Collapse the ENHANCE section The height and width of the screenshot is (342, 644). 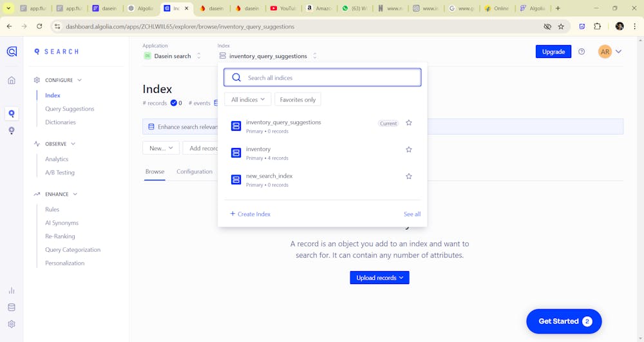(75, 195)
